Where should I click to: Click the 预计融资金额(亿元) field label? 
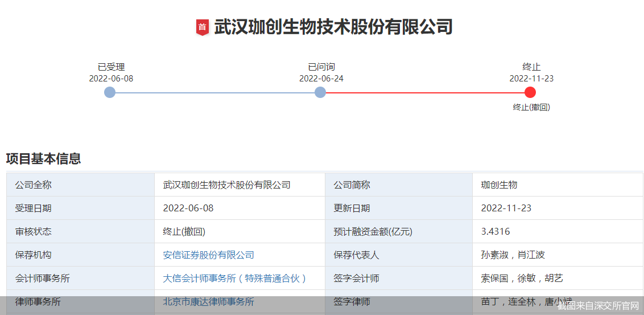373,232
